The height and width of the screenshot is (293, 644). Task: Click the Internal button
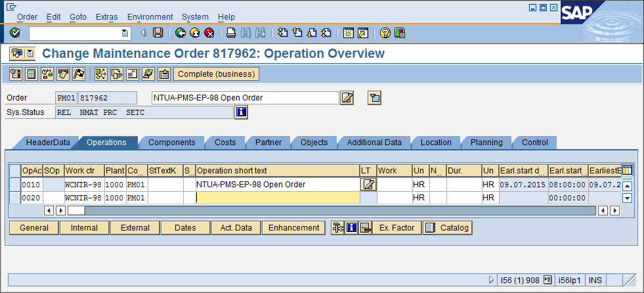click(84, 228)
